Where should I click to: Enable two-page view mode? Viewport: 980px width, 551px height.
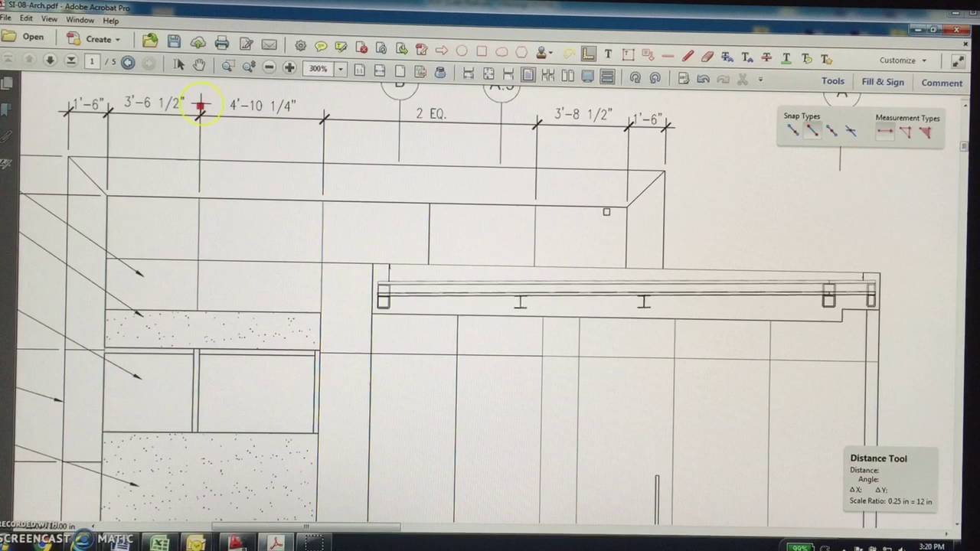(x=567, y=76)
